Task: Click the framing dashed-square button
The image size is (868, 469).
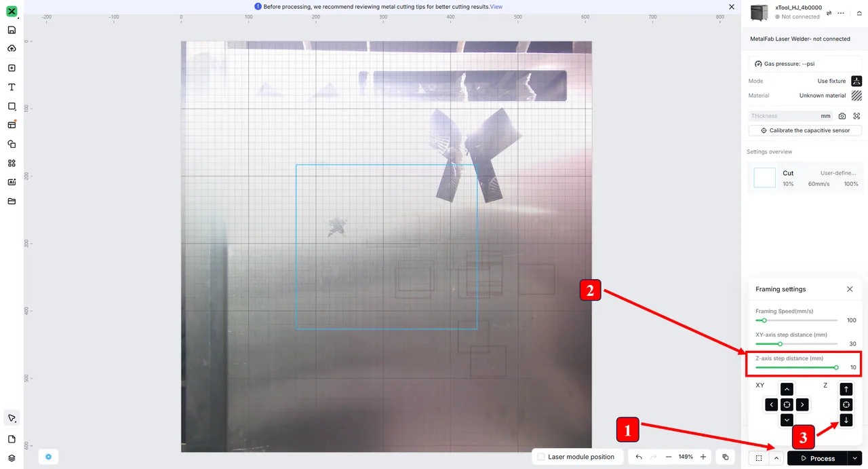Action: point(759,458)
